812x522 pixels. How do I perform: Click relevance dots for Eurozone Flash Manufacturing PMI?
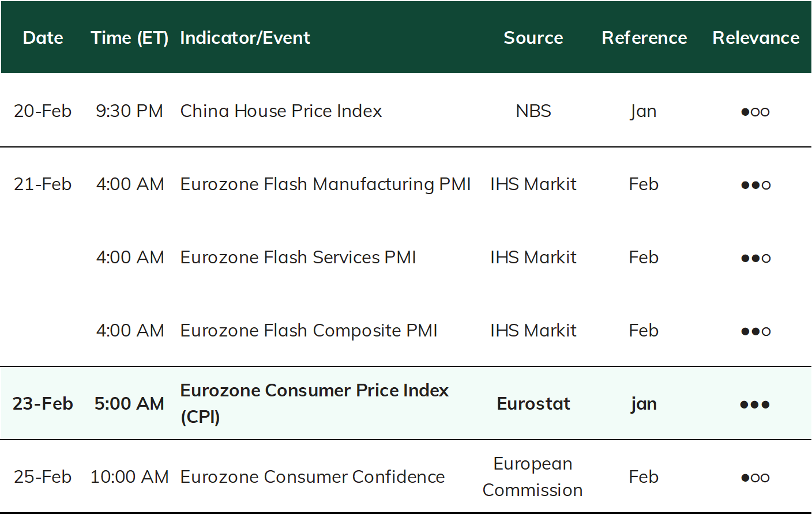tap(755, 185)
